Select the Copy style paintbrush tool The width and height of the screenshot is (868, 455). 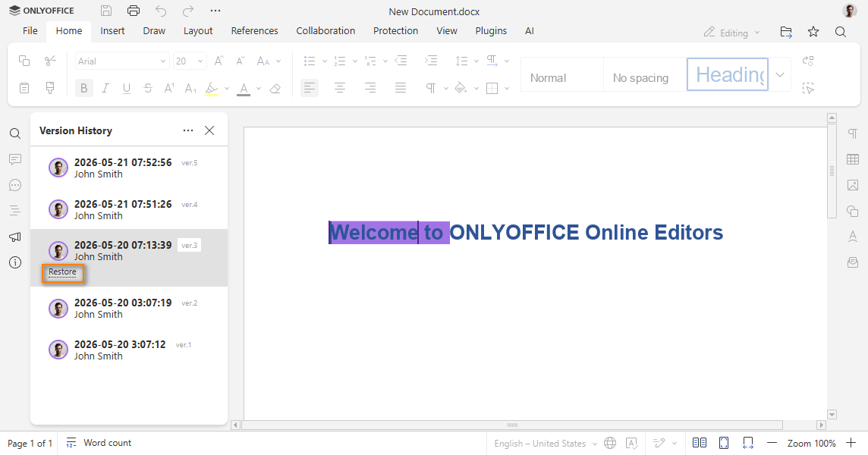click(50, 88)
